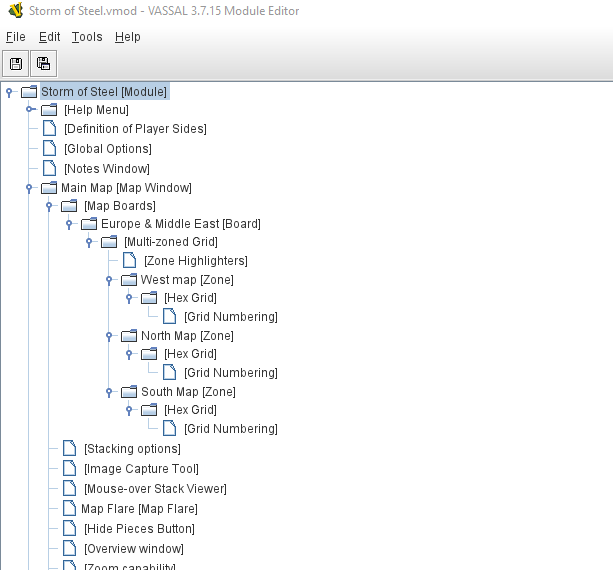The image size is (613, 570).
Task: Select '[Map Boards]' row
Action: 120,206
